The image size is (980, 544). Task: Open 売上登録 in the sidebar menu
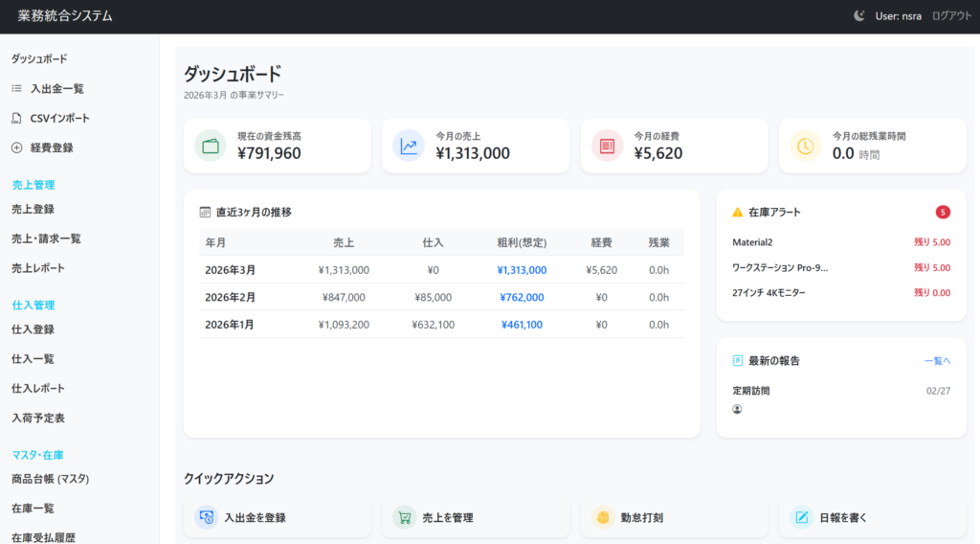tap(33, 209)
